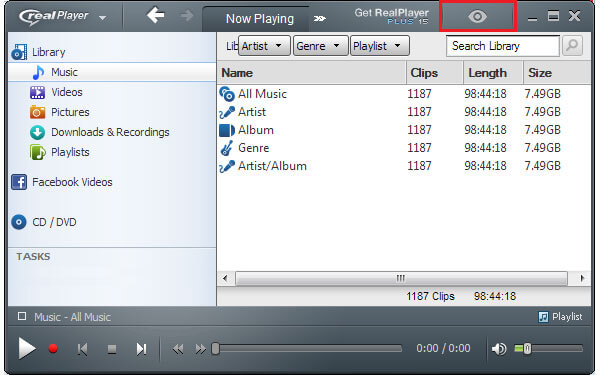Click the CD / DVD disc icon

[19, 222]
